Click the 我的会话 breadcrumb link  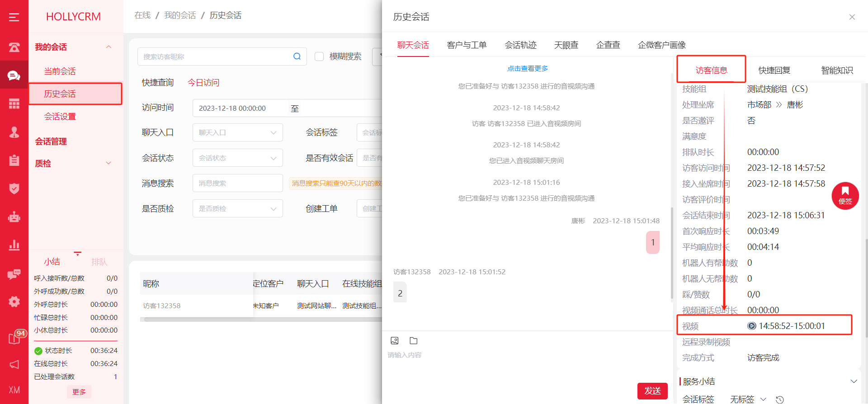coord(180,15)
